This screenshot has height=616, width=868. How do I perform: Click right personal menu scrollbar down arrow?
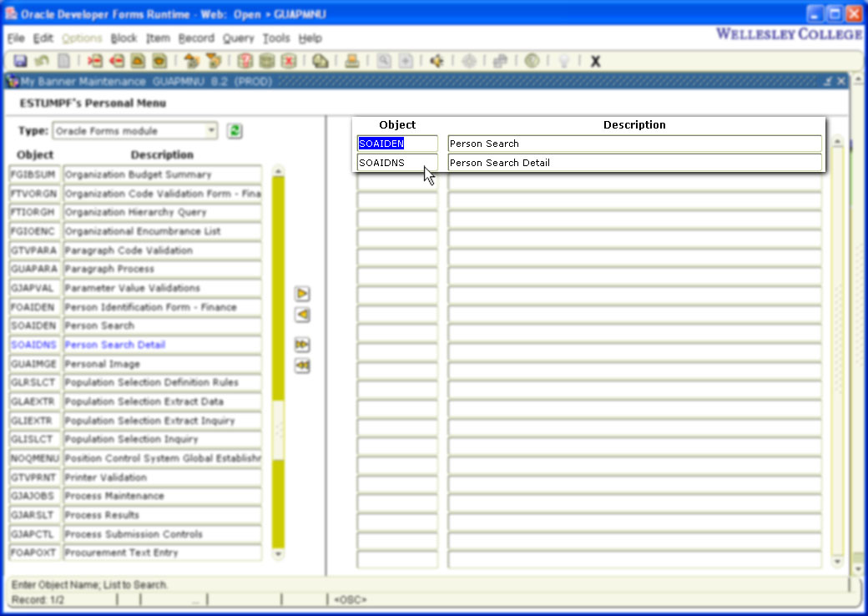tap(837, 562)
